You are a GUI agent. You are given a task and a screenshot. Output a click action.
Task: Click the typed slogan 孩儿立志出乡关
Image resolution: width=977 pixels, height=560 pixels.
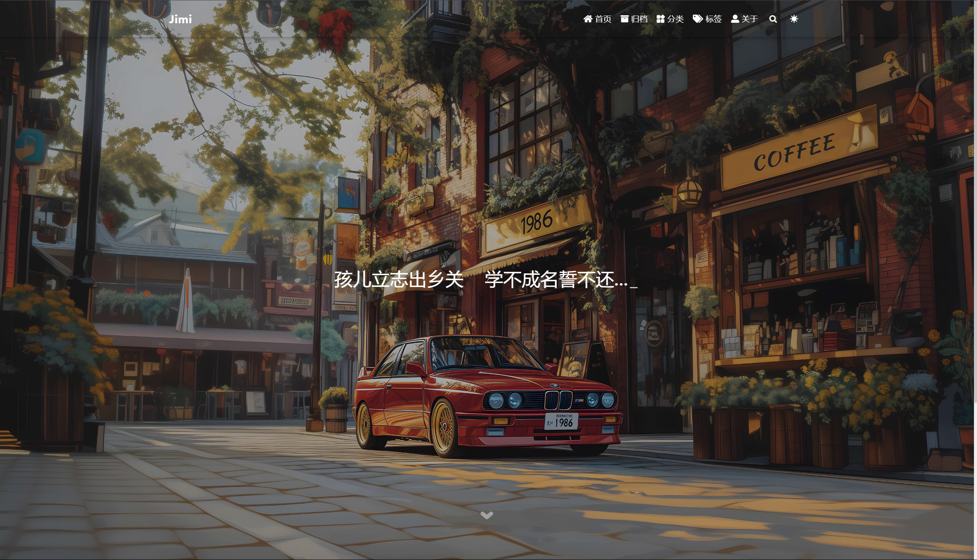point(398,279)
